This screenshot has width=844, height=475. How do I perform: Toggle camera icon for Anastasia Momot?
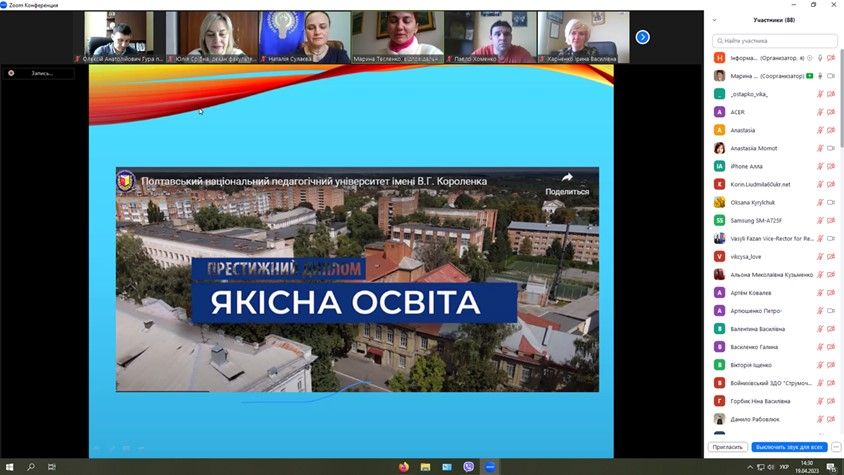pyautogui.click(x=830, y=148)
